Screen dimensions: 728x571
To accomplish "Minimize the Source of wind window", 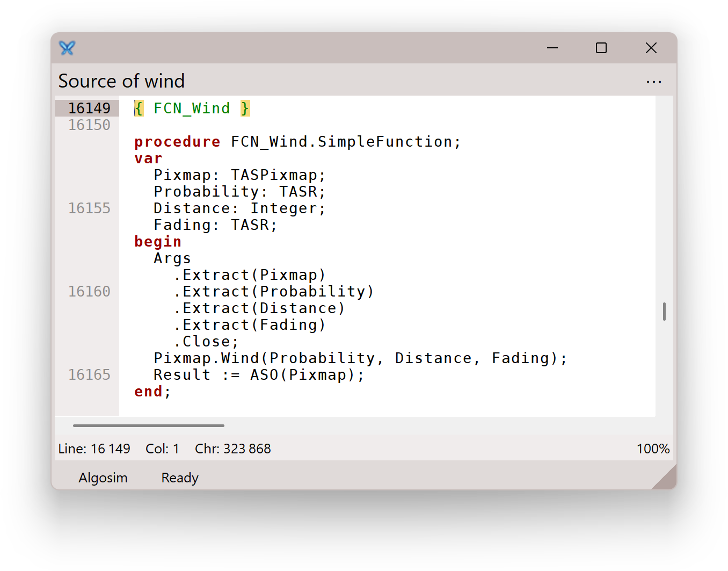I will point(552,48).
